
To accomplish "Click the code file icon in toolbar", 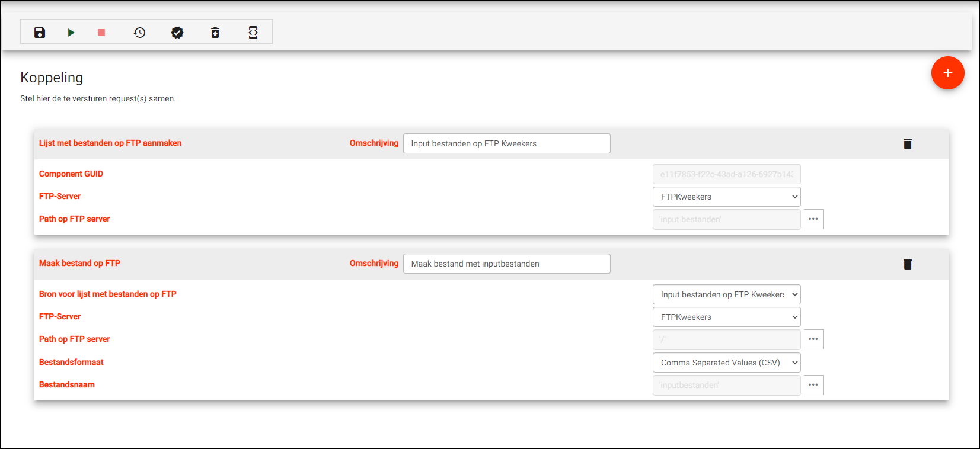I will [253, 33].
